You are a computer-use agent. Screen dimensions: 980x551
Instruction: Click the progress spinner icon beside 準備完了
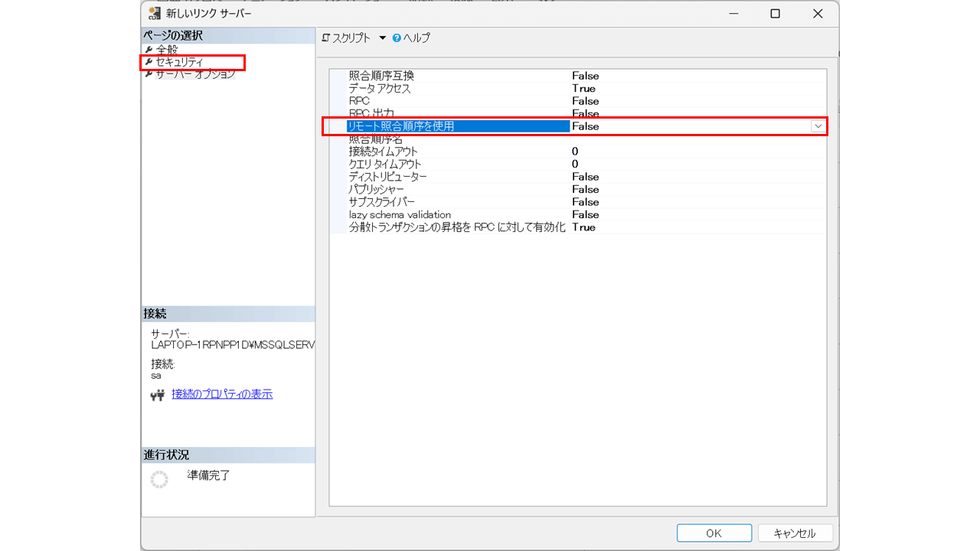(159, 480)
